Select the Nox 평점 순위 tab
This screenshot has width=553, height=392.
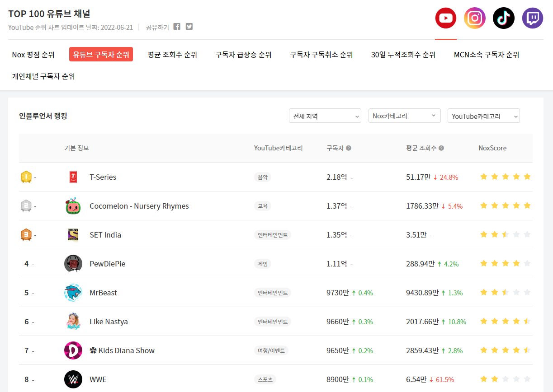[x=33, y=55]
